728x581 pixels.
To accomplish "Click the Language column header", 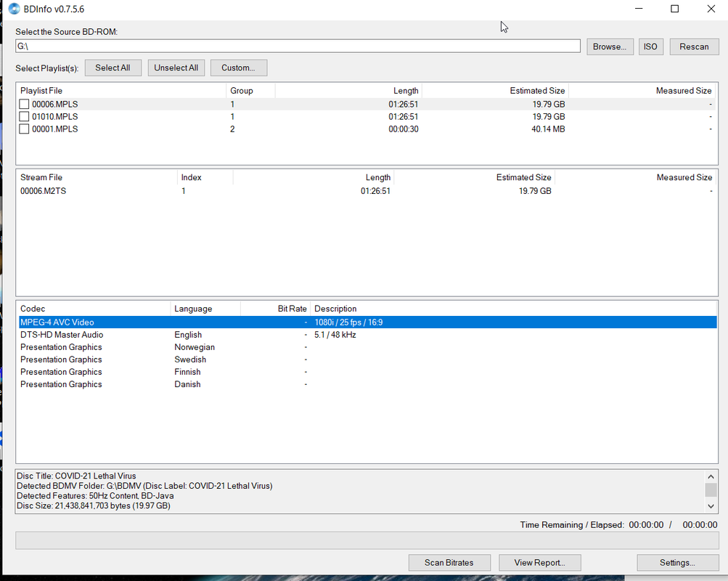I will (x=205, y=309).
